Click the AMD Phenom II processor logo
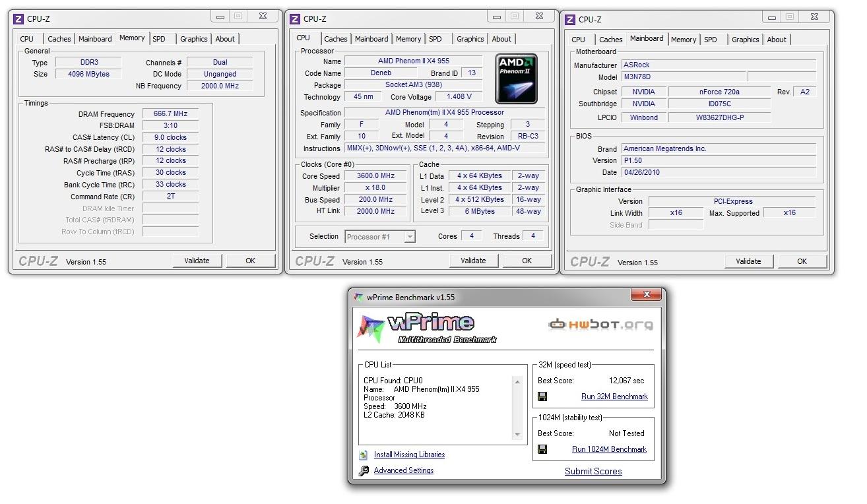Viewport: 867px width, 504px height. (517, 79)
